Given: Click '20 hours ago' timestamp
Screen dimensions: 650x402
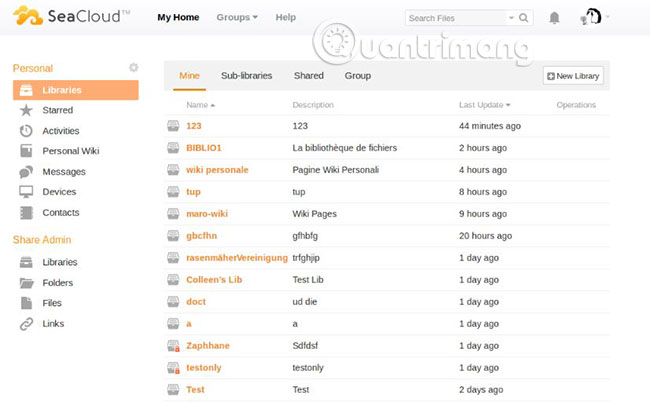Looking at the screenshot, I should click(x=485, y=236).
